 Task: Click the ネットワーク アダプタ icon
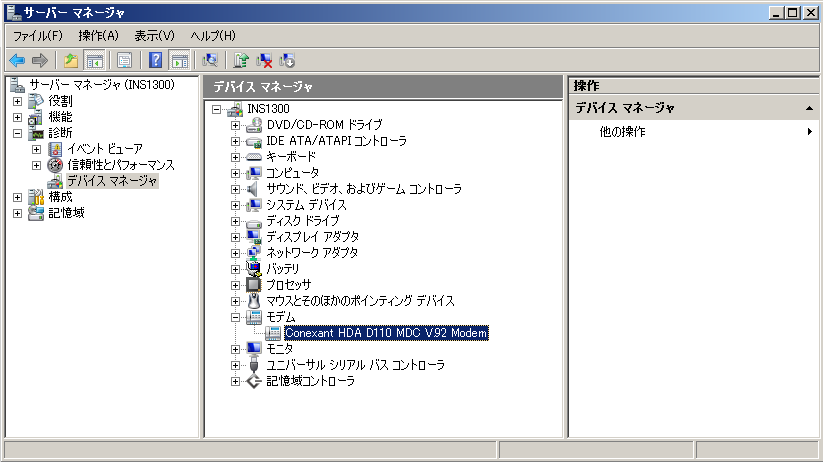point(254,253)
